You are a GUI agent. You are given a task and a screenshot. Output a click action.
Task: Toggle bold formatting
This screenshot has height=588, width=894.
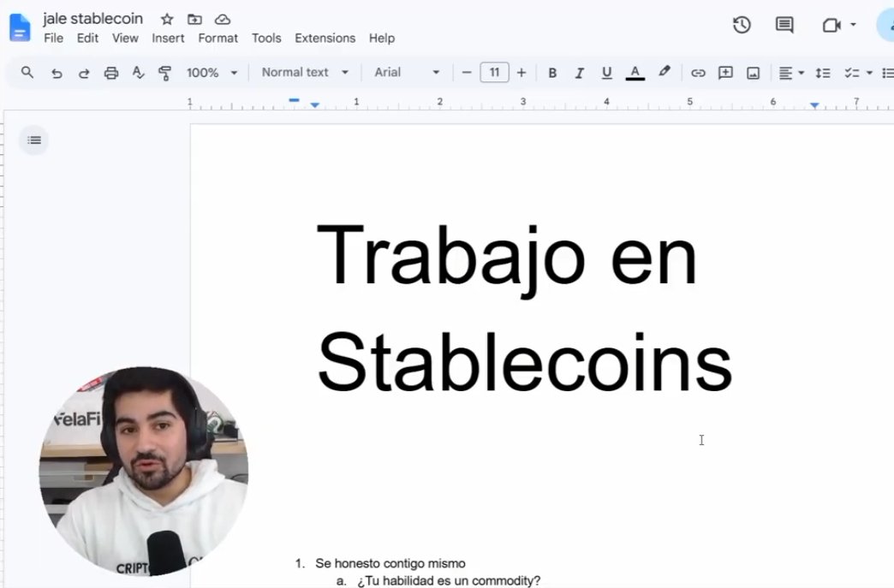(552, 73)
